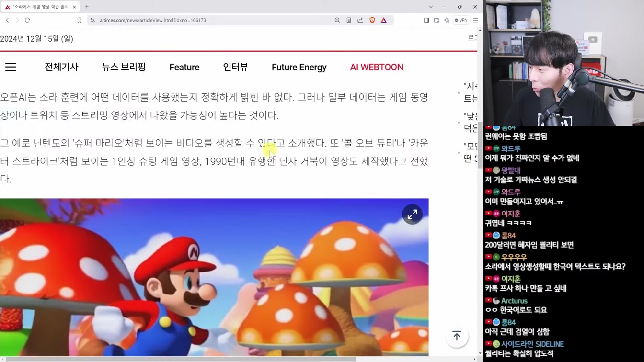The image size is (644, 362).
Task: Click the scroll-to-top arrow button
Action: (457, 336)
